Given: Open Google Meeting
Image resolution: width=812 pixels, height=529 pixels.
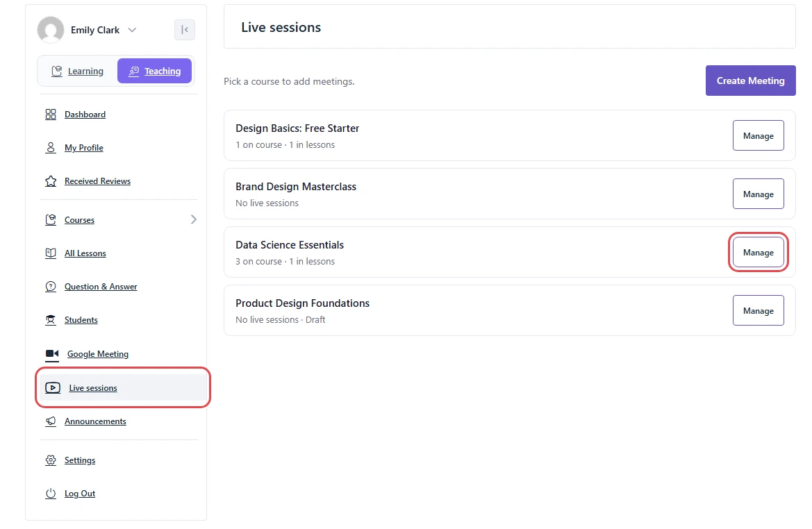Looking at the screenshot, I should (98, 354).
